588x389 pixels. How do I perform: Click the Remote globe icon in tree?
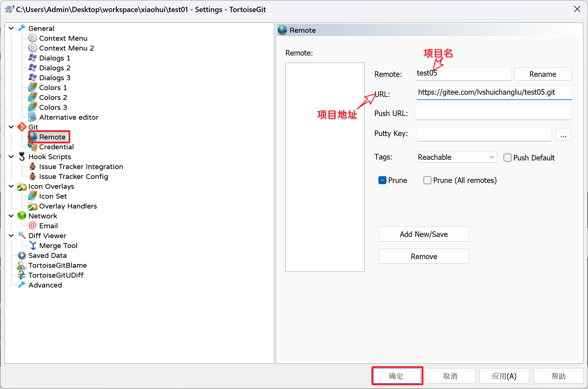click(33, 137)
